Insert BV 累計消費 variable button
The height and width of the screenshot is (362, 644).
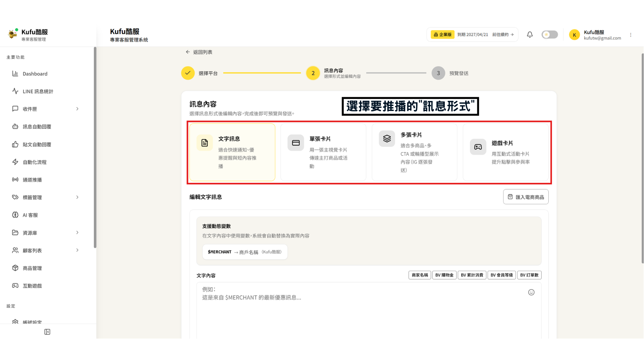[x=472, y=275]
